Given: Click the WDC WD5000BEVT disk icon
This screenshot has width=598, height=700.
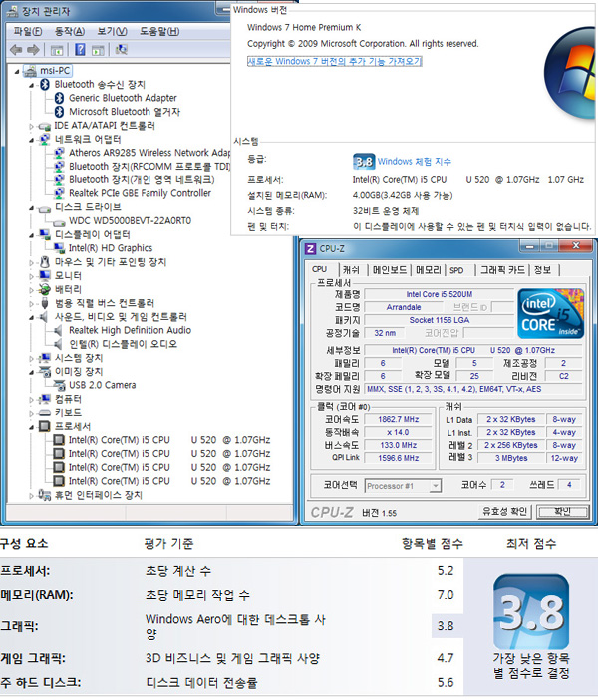Looking at the screenshot, I should point(59,222).
